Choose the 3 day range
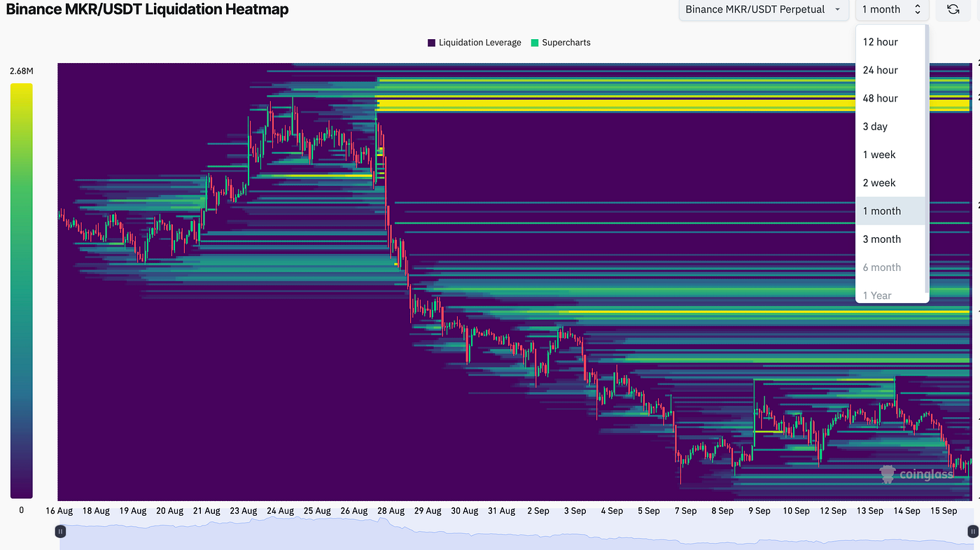 click(890, 127)
